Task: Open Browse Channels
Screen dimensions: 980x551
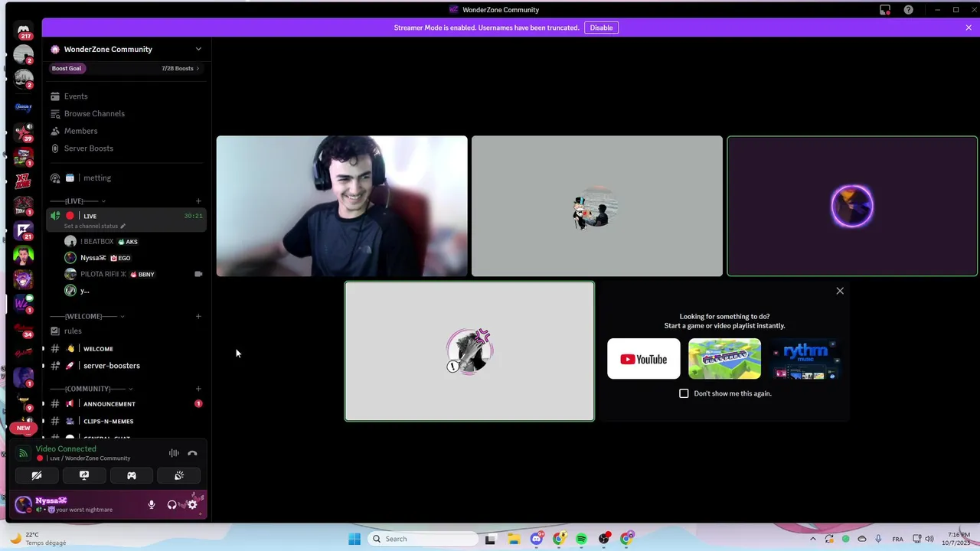Action: click(x=126, y=113)
